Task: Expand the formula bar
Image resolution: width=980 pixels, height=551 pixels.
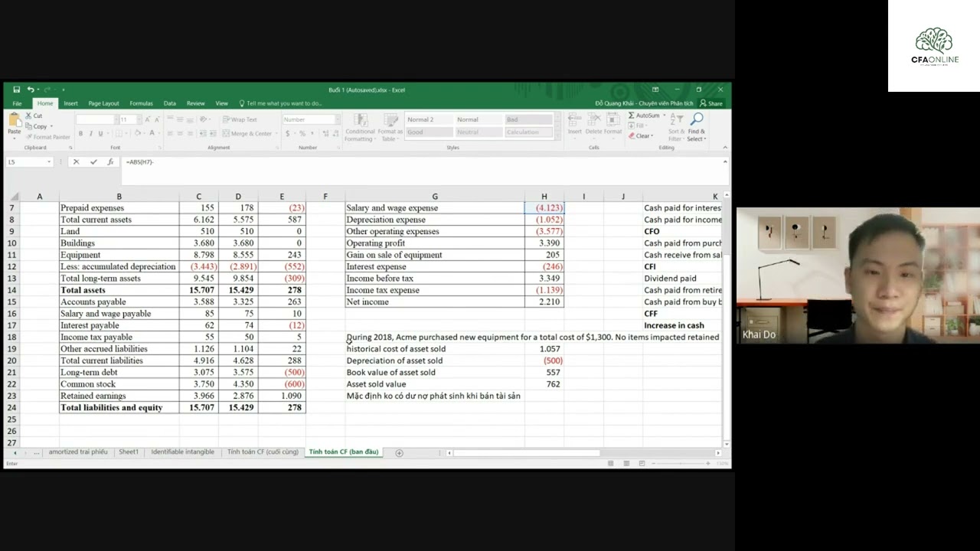Action: pyautogui.click(x=724, y=161)
